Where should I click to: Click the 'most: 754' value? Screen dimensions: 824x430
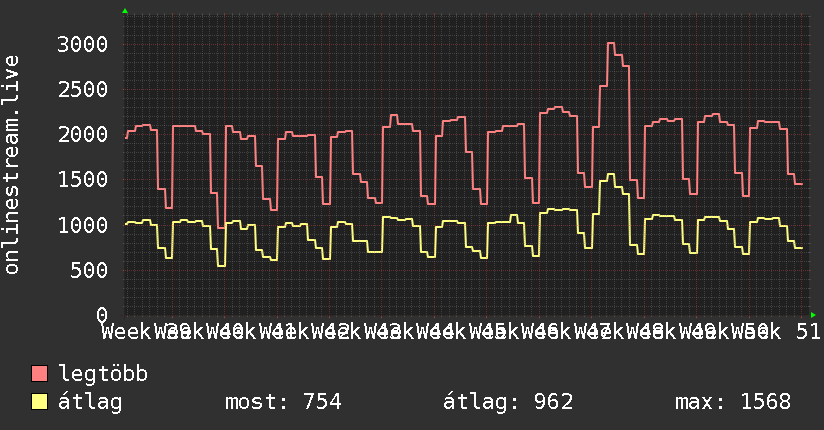point(283,402)
